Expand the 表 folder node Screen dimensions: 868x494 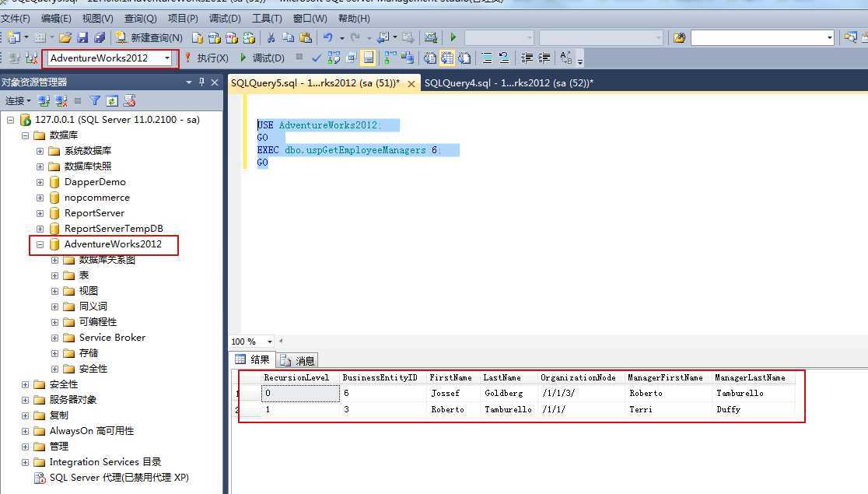point(54,275)
